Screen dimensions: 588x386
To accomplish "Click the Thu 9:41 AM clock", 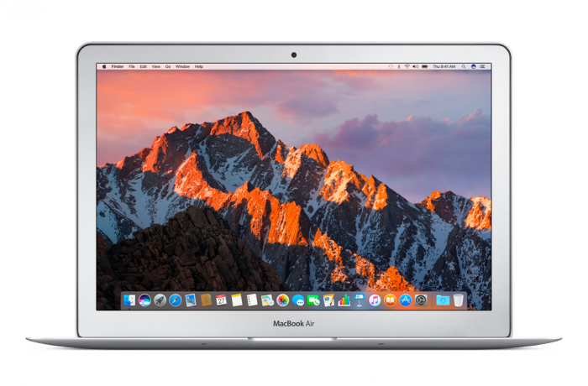I will coord(444,66).
